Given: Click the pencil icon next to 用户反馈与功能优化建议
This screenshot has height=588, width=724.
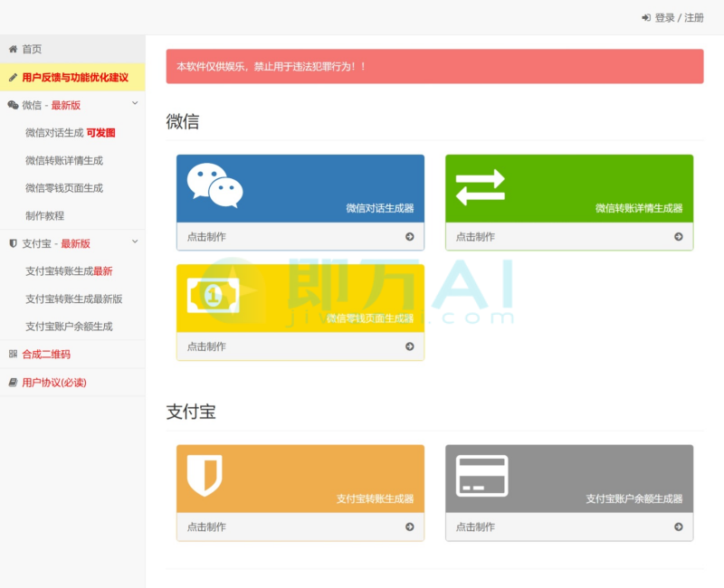Looking at the screenshot, I should click(12, 77).
